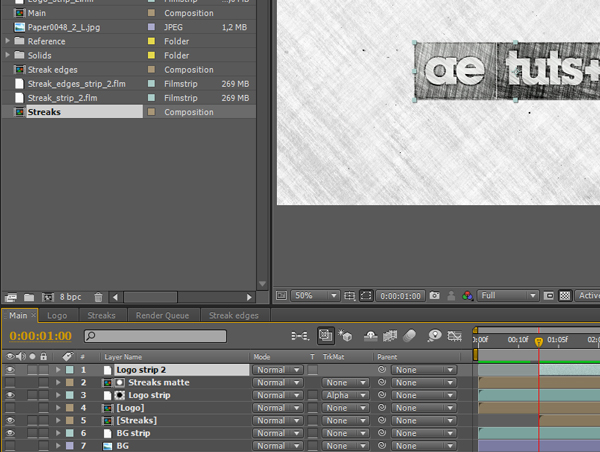The image size is (600, 452).
Task: Click the label color swatch of Logo strip 2
Action: (70, 370)
